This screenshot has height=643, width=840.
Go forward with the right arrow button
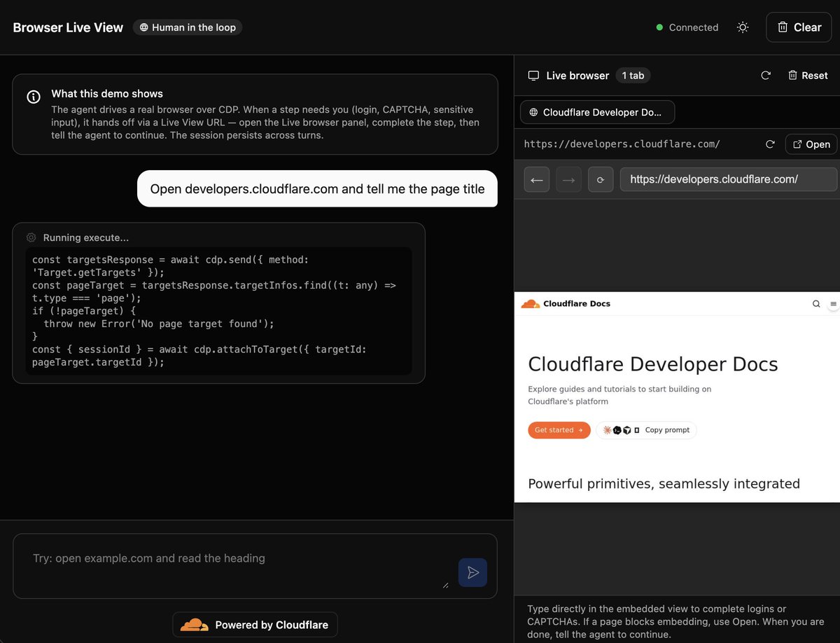coord(569,179)
